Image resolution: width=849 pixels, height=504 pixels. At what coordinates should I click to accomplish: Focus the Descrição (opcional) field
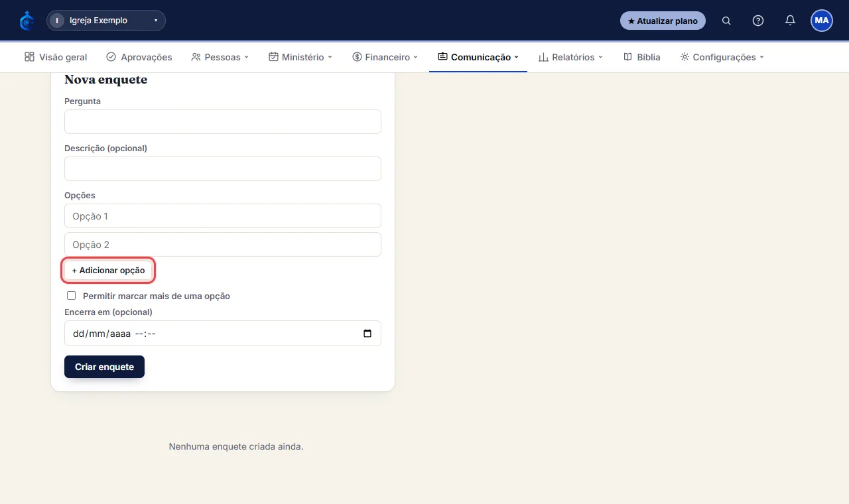(x=223, y=169)
